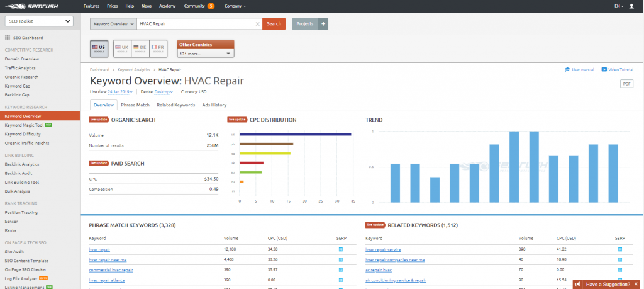Open Keyword Magic Tool in the sidebar
This screenshot has height=289, width=644.
pos(25,125)
